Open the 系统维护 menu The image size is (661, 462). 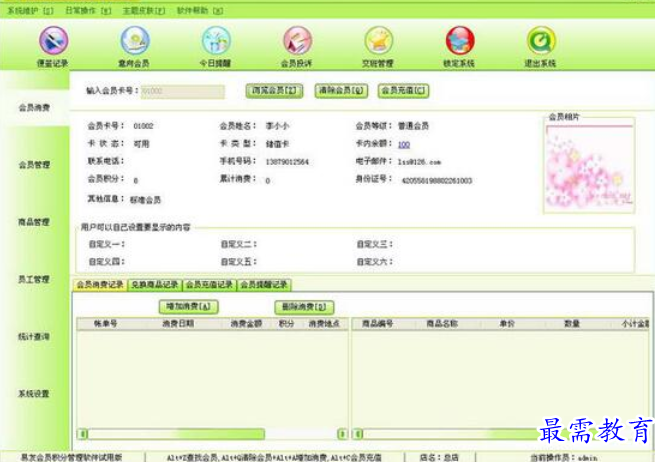tap(30, 10)
